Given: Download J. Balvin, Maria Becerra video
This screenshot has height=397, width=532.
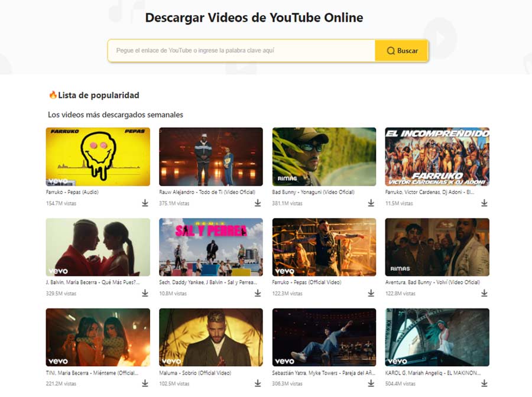Looking at the screenshot, I should point(145,293).
